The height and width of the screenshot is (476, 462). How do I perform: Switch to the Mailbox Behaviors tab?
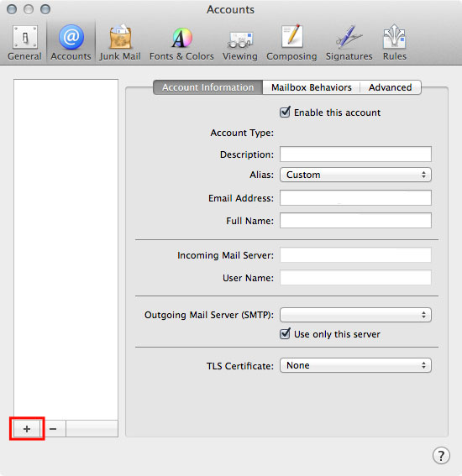(312, 87)
